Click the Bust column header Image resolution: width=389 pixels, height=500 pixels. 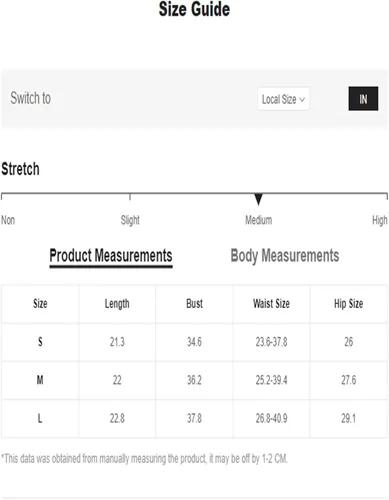coord(194,304)
